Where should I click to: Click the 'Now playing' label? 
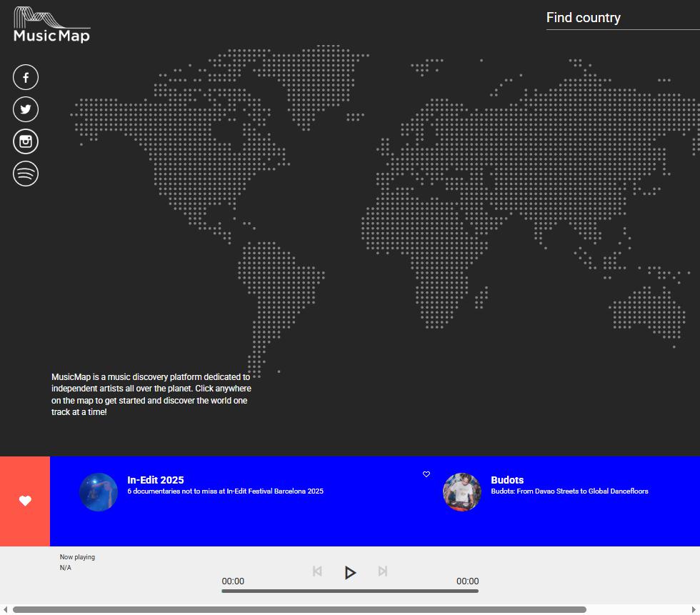(77, 557)
